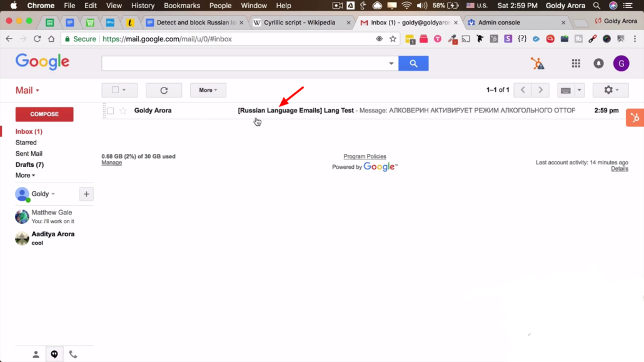Open account activity Details link
644x362 pixels.
(x=620, y=169)
